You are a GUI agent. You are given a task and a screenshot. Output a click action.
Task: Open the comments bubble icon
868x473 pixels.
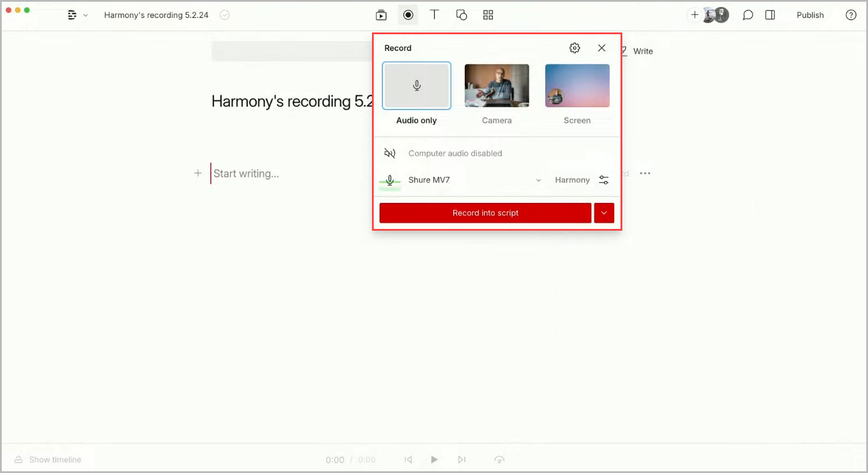point(747,15)
